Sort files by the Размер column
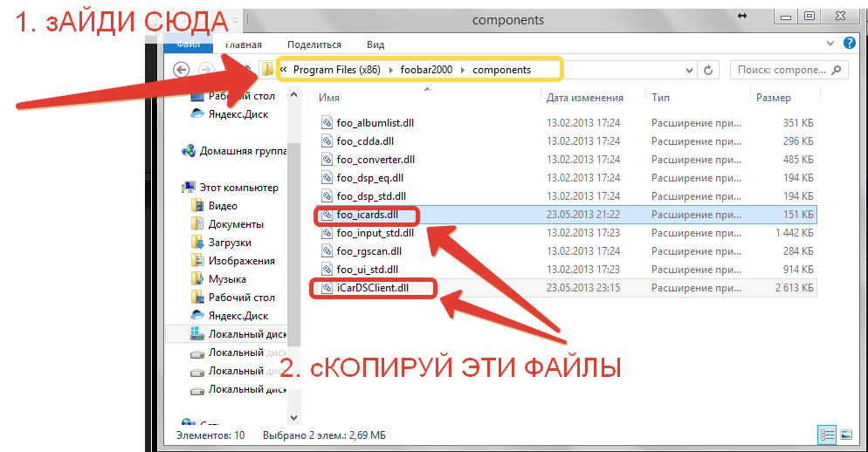The image size is (868, 452). [x=773, y=98]
